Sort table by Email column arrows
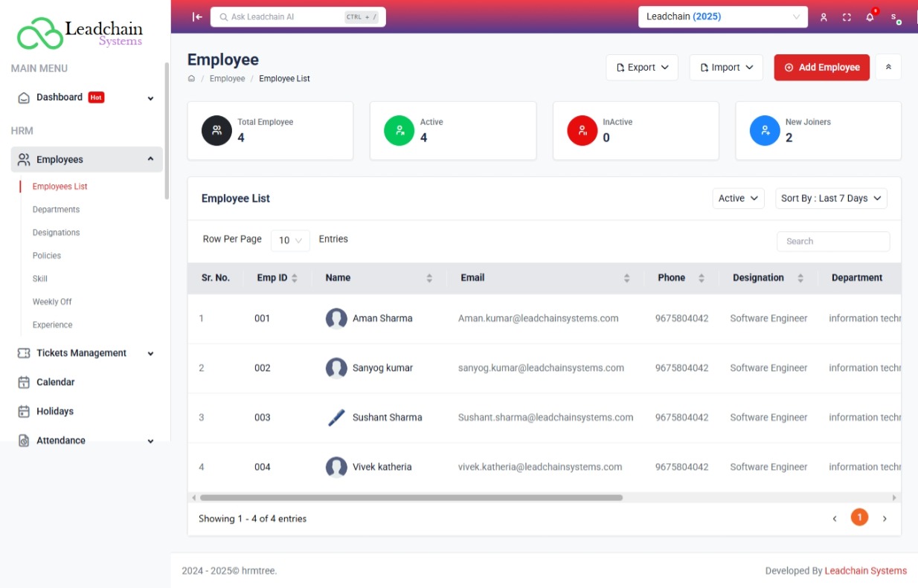Viewport: 918px width, 588px height. 626,278
